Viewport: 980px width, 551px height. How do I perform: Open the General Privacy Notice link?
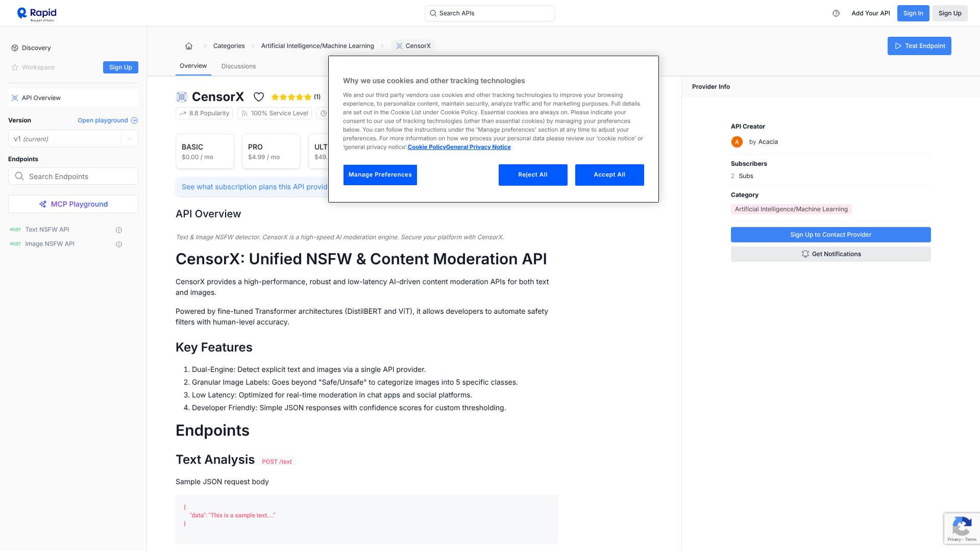tap(478, 147)
